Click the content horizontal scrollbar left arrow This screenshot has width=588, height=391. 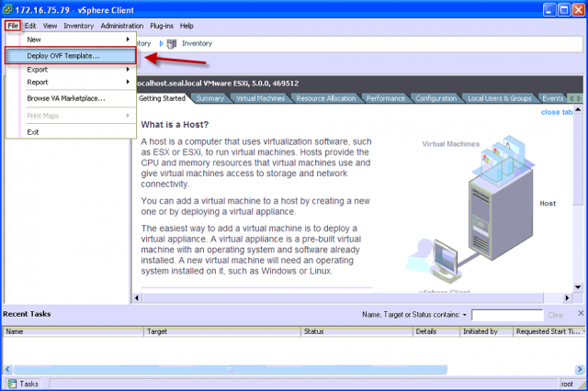[137, 298]
